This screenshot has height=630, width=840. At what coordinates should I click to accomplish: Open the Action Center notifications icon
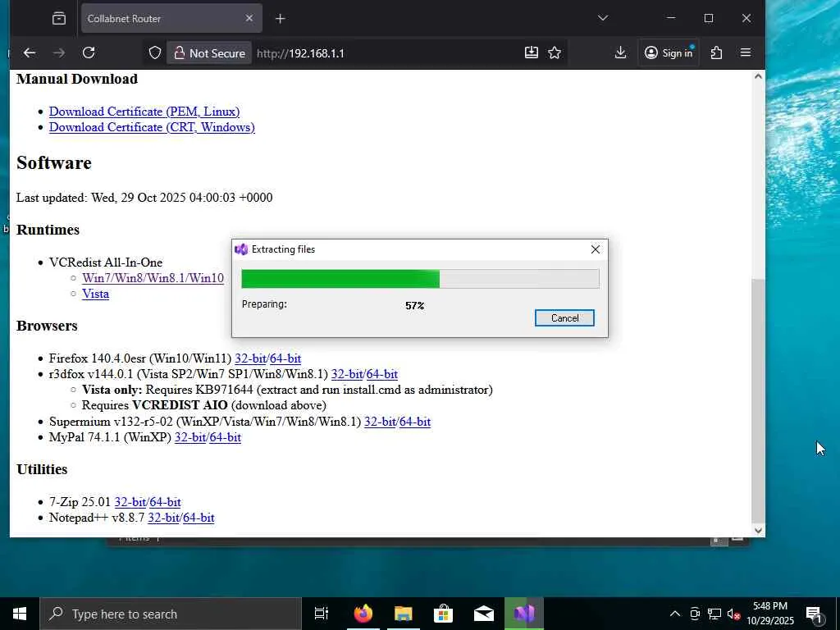(814, 614)
